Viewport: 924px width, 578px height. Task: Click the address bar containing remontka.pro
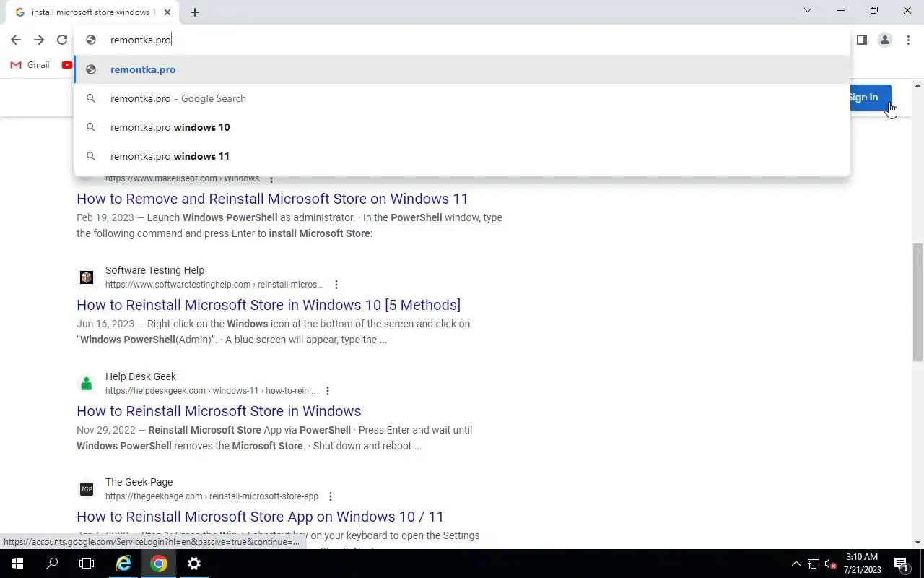462,40
